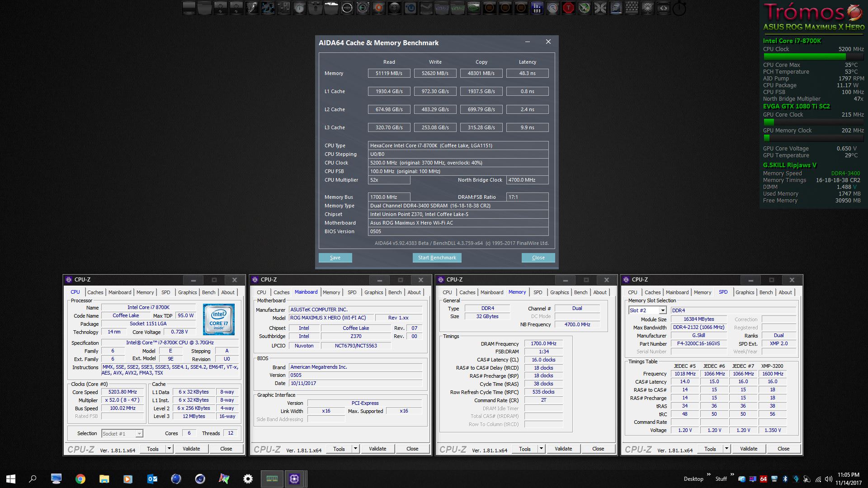Click Save in the AIDA64 benchmark window
Viewport: 868px width, 488px height.
335,258
